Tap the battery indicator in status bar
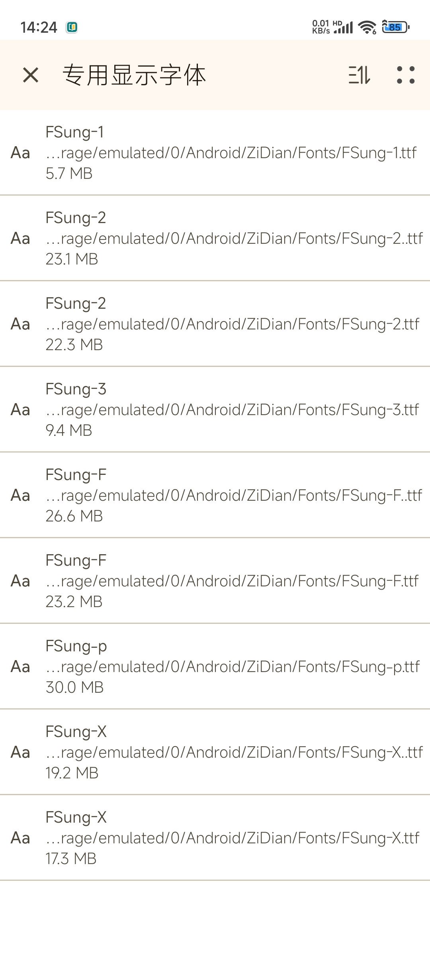The height and width of the screenshot is (980, 430). pos(395,27)
